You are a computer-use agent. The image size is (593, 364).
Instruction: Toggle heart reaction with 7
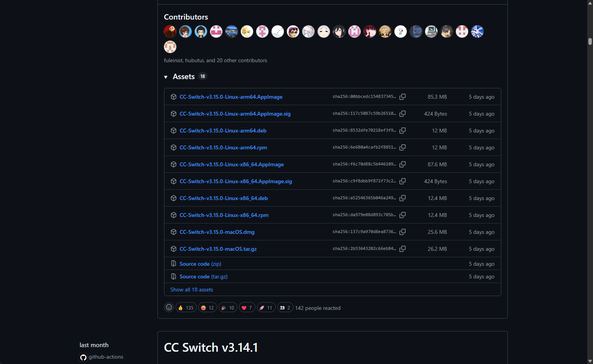pyautogui.click(x=247, y=308)
